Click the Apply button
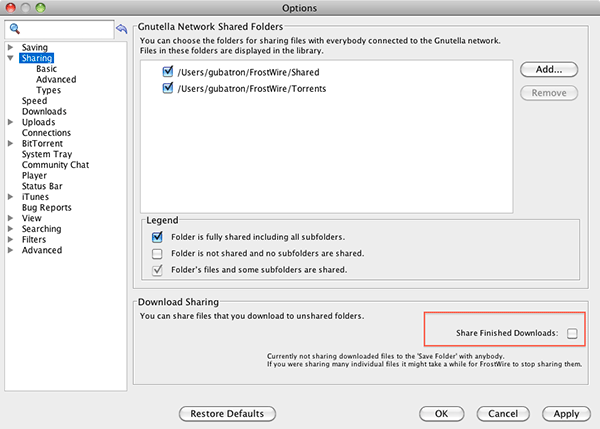 coord(566,414)
